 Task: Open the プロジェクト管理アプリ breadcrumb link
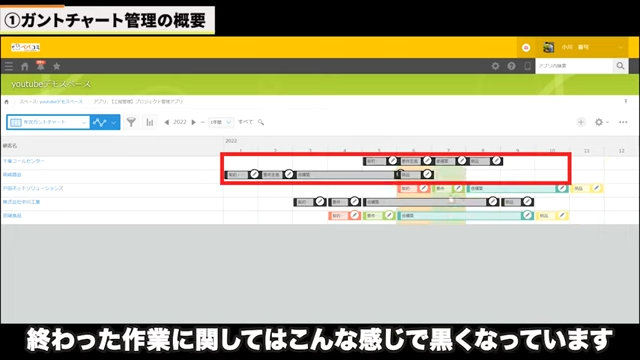point(138,102)
